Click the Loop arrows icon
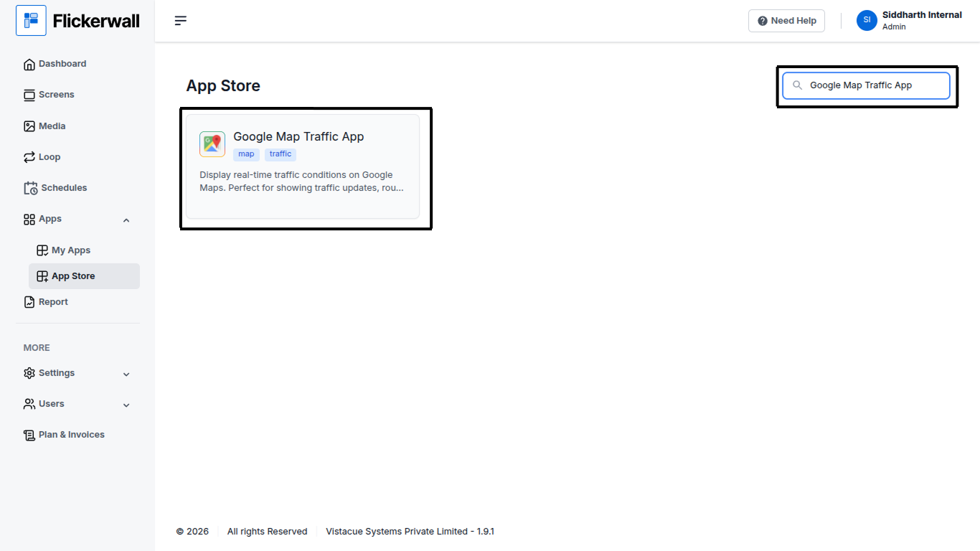The image size is (980, 551). (29, 157)
